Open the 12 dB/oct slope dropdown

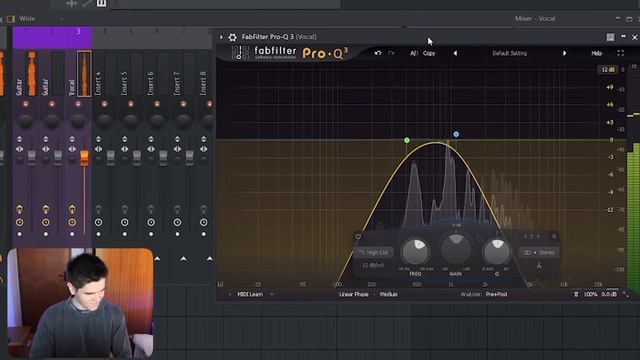tap(373, 265)
